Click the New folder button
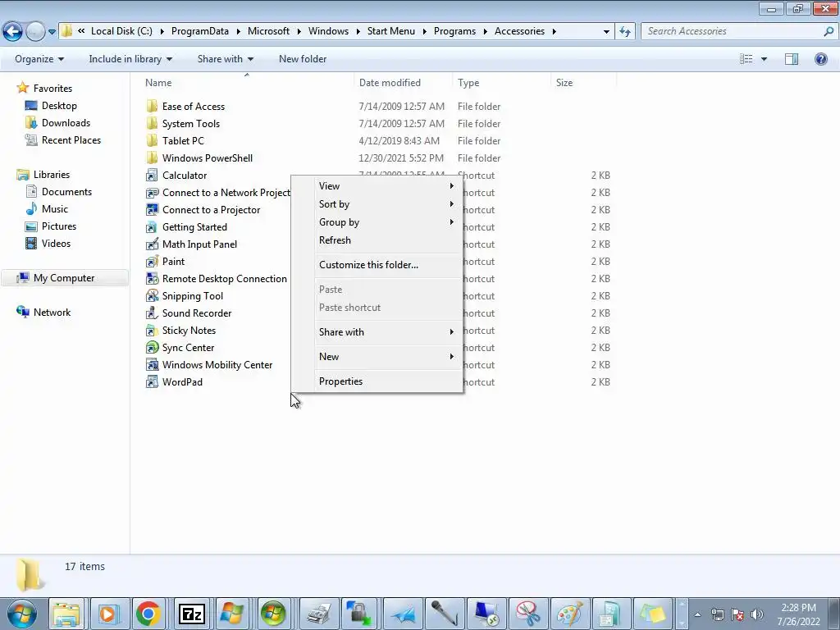Viewport: 840px width, 630px height. point(303,59)
